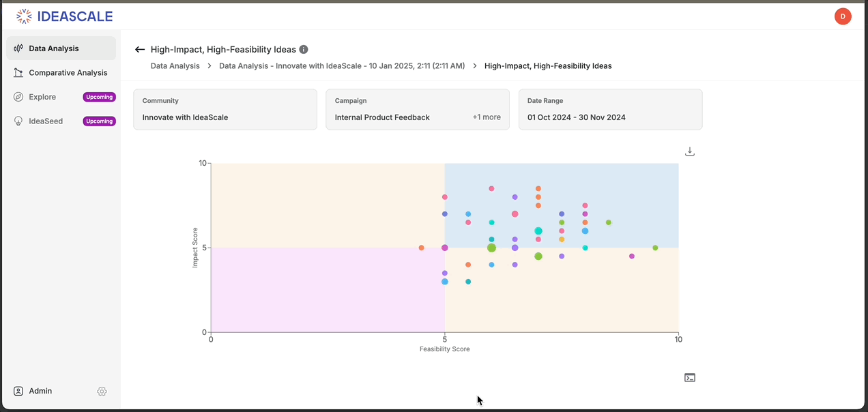Open the terminal icon below the chart

(x=690, y=377)
